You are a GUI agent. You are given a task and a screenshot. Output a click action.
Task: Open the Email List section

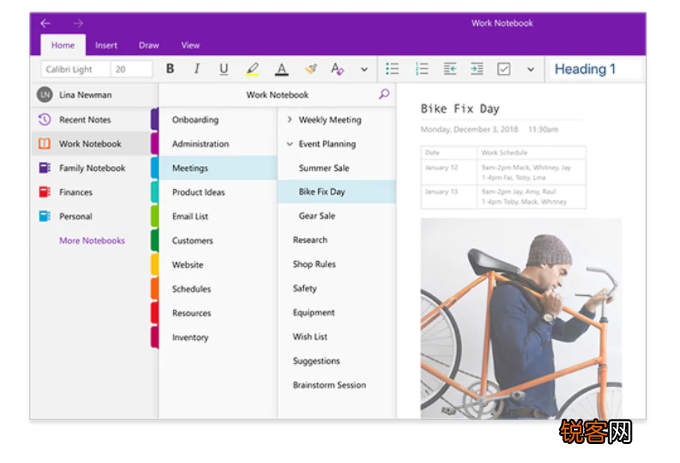218,216
